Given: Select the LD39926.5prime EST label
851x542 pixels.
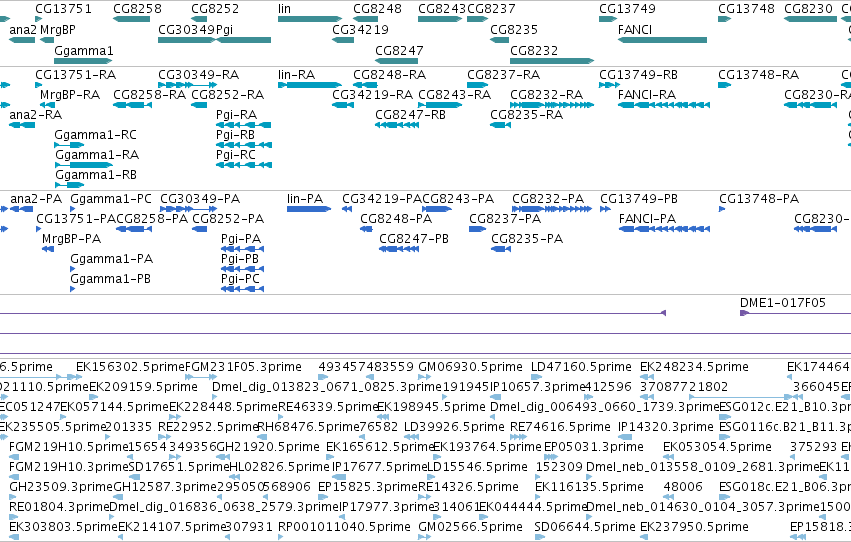Looking at the screenshot, I should pyautogui.click(x=454, y=427).
